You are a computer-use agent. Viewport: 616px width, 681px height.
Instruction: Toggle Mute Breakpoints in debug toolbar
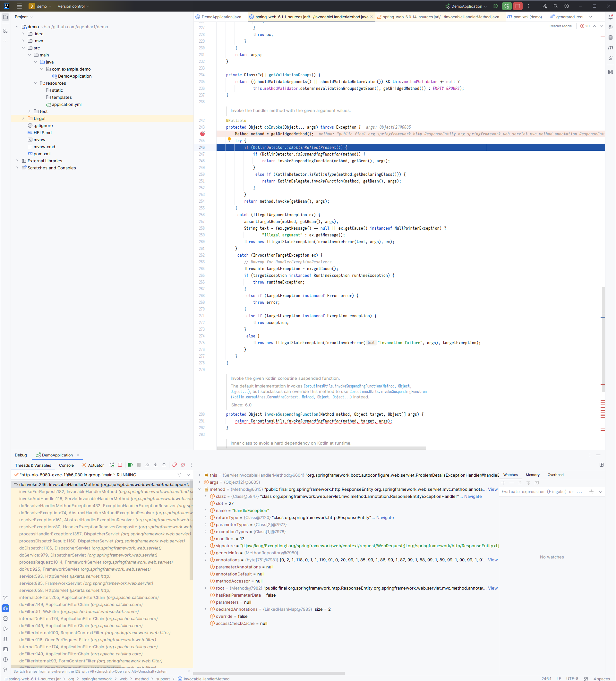(183, 465)
